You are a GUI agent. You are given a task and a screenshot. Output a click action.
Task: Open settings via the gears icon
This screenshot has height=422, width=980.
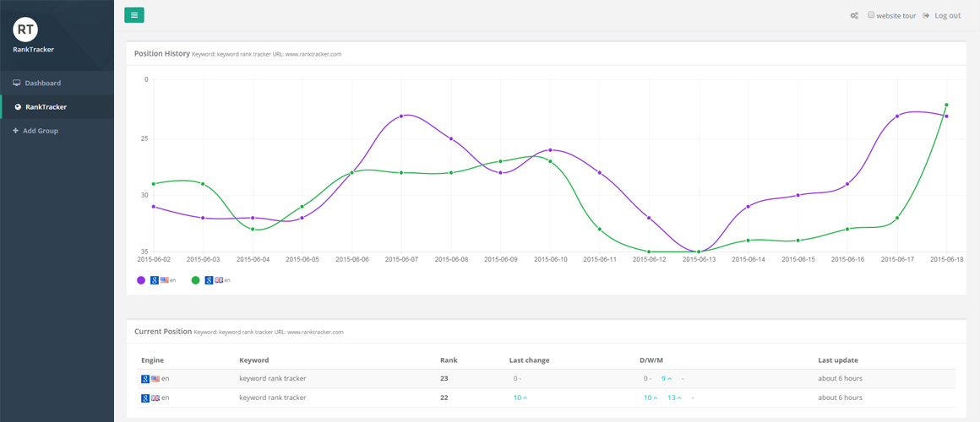click(x=854, y=15)
